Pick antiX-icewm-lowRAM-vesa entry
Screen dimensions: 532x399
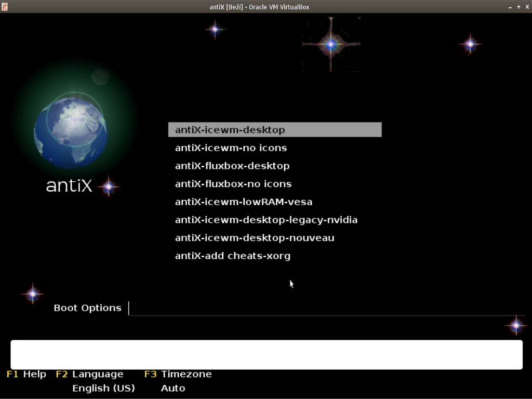pos(244,202)
